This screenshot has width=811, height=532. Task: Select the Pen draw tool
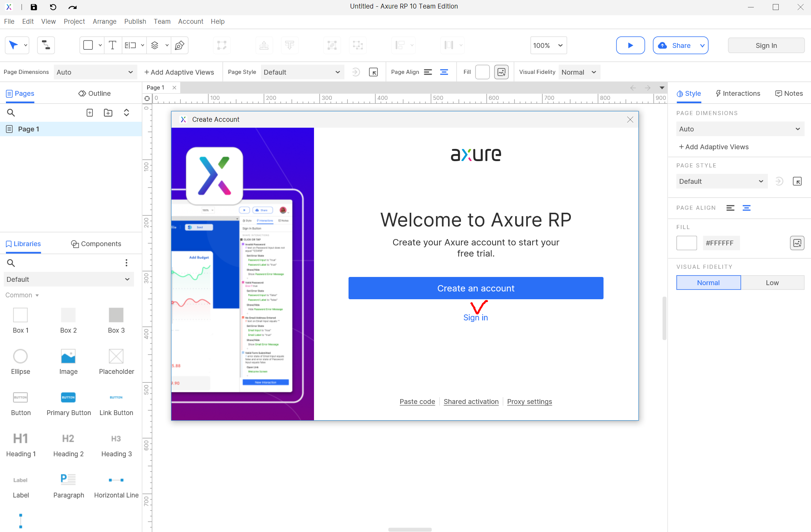tap(180, 45)
